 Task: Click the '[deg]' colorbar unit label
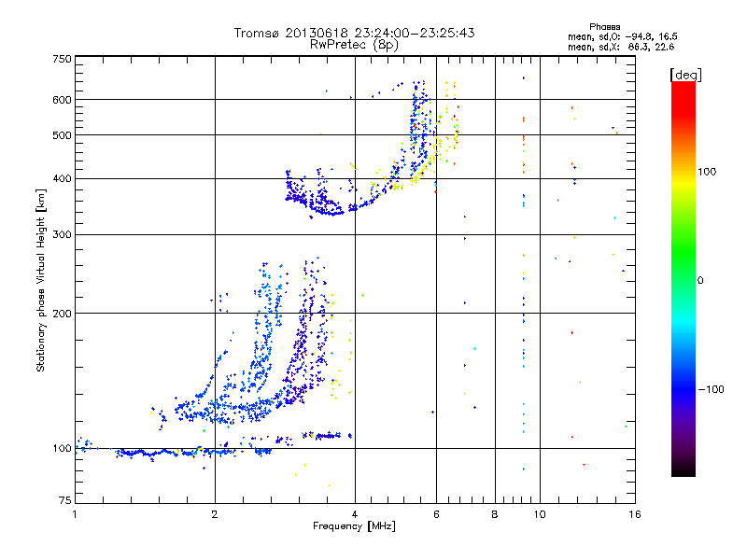click(x=685, y=75)
